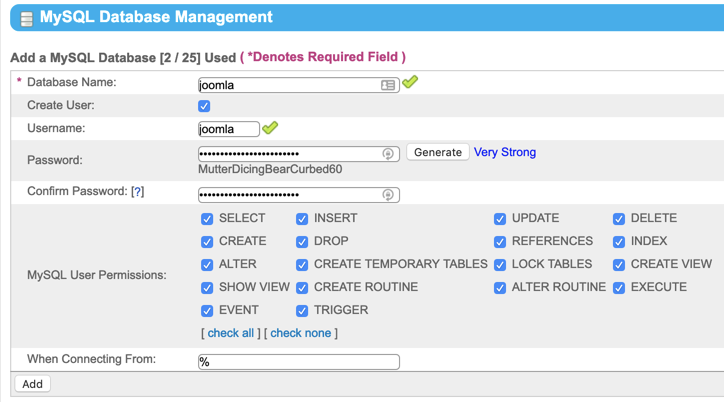Toggle the TRIGGER permission checkbox
The image size is (724, 402).
(302, 311)
